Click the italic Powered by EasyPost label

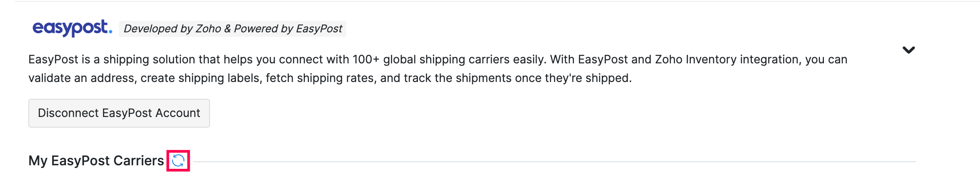pyautogui.click(x=288, y=29)
